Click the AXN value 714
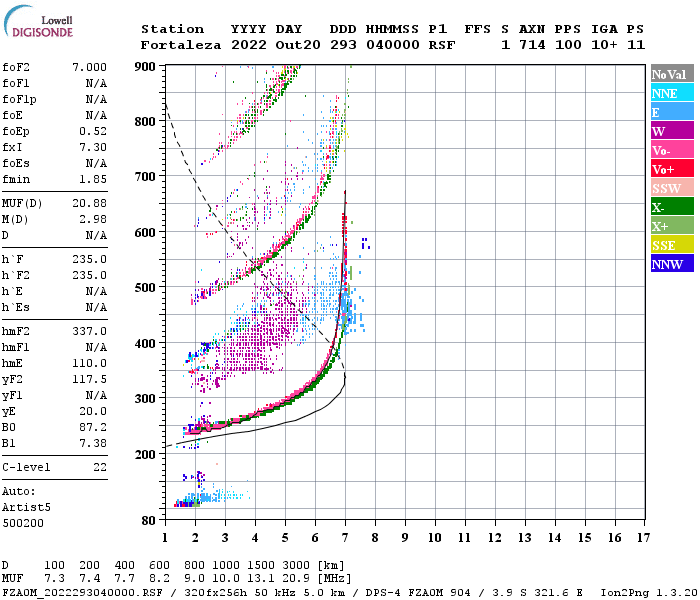Screen dimensions: 700x600 532,45
